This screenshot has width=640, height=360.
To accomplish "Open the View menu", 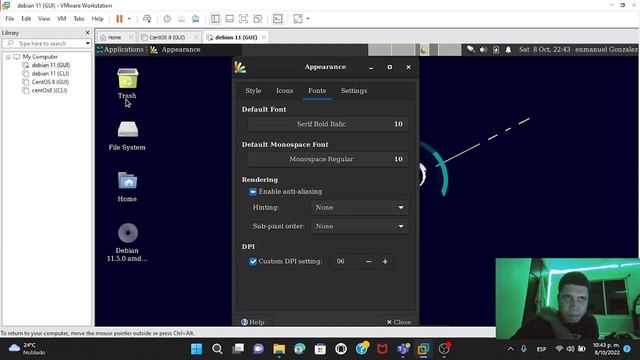I will point(44,19).
